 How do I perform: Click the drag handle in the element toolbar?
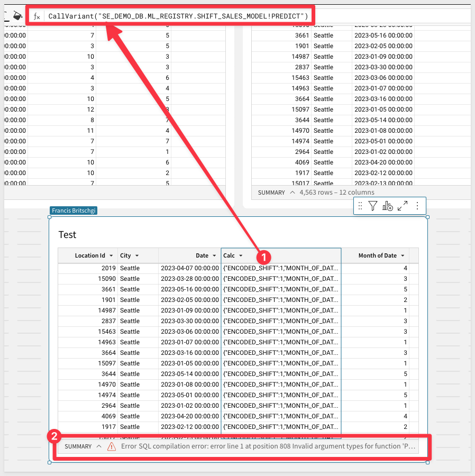tap(360, 206)
